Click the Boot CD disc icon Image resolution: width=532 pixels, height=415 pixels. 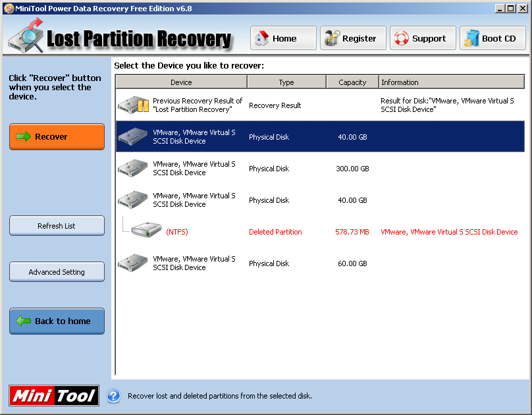pyautogui.click(x=471, y=38)
